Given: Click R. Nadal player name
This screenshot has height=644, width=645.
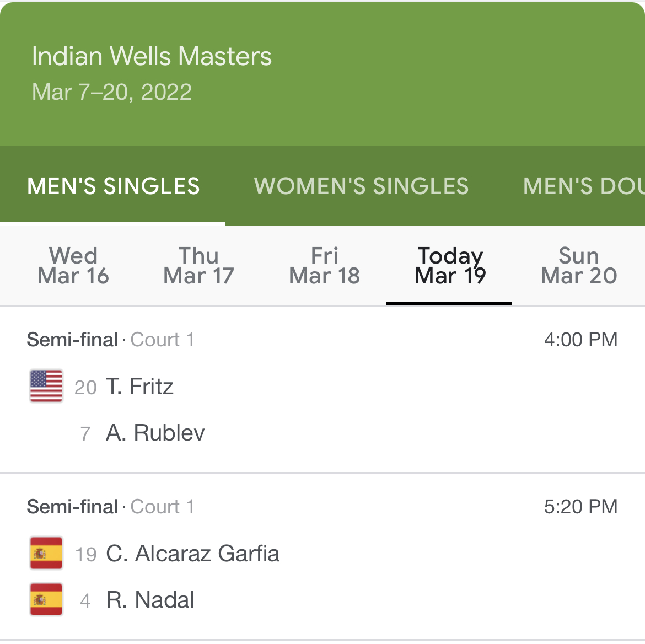Looking at the screenshot, I should [150, 600].
